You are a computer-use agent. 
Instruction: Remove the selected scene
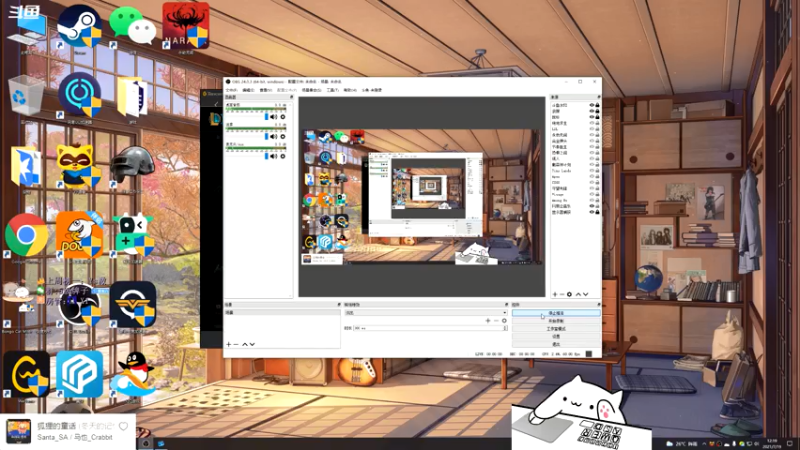coord(236,344)
